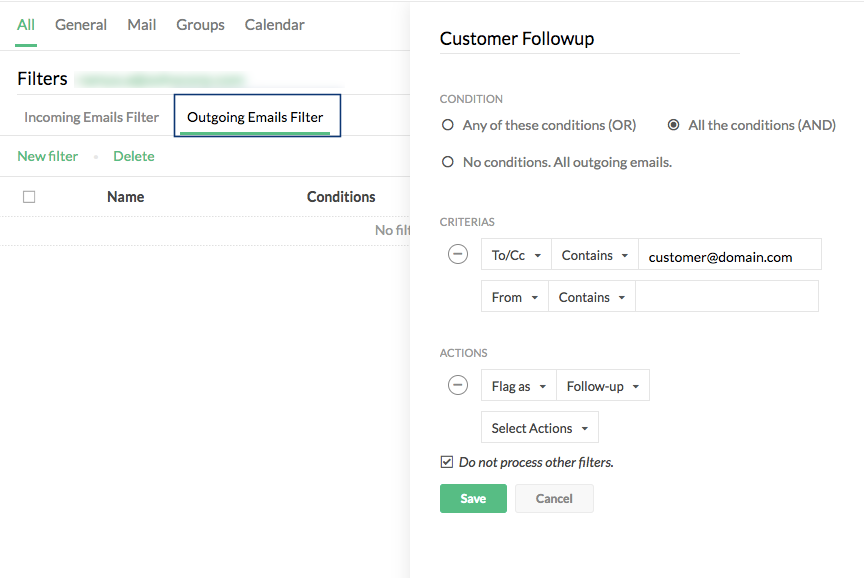Remove the Flag as action row

[x=457, y=385]
